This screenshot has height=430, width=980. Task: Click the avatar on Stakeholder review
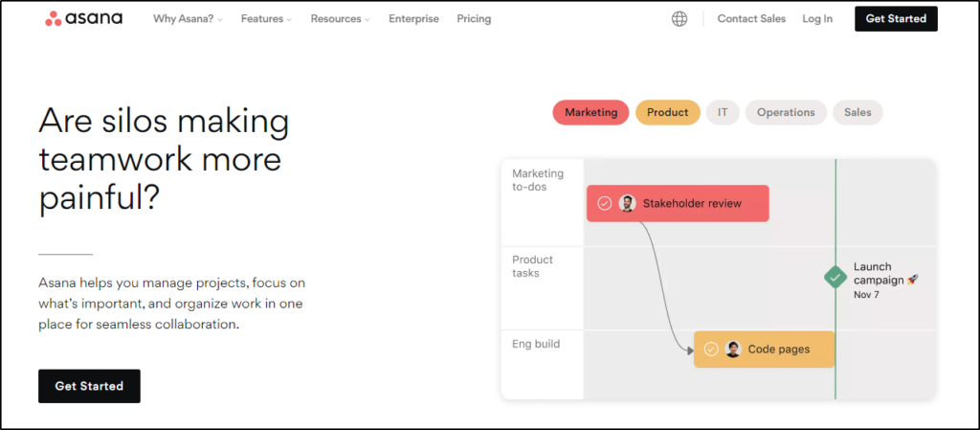(x=627, y=203)
